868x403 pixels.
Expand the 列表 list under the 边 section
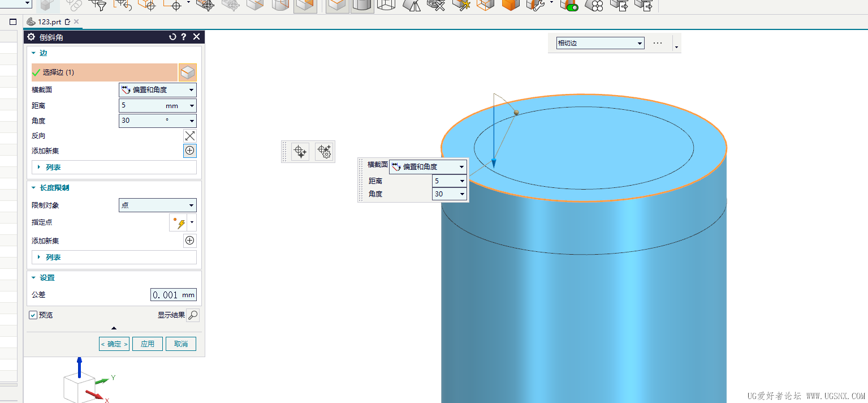114,168
